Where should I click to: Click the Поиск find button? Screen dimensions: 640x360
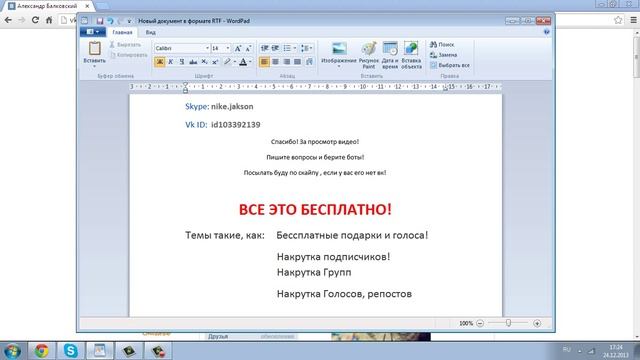click(442, 44)
